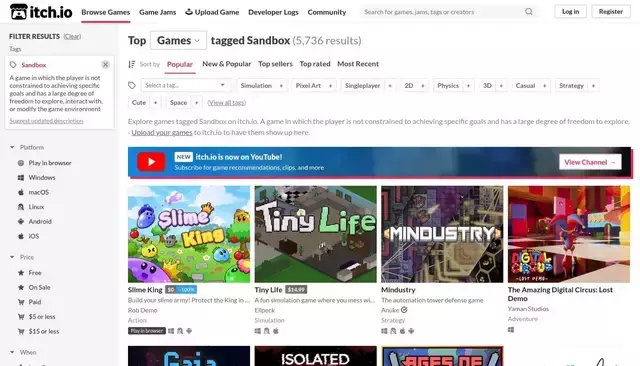This screenshot has width=640, height=366.
Task: Open the Browse Games tab
Action: click(x=106, y=12)
